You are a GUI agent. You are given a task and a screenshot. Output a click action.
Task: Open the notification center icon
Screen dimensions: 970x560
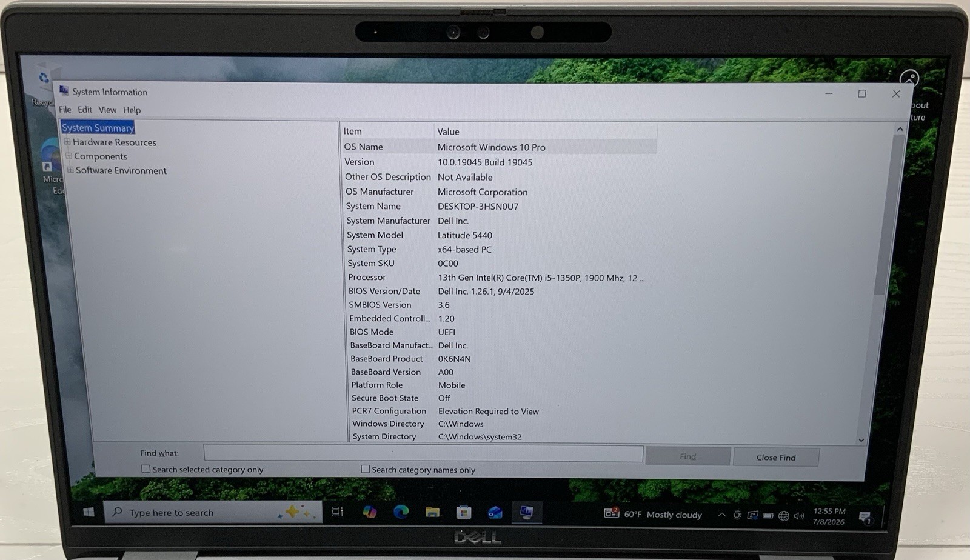(x=865, y=517)
